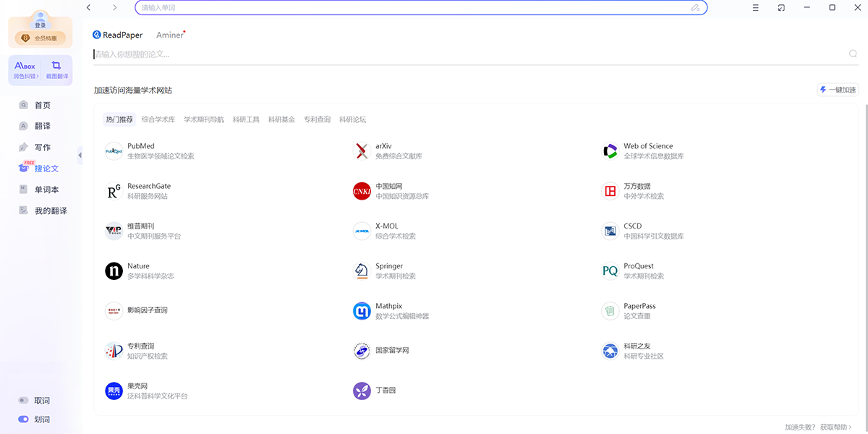The image size is (868, 434).
Task: Toggle the 取词 word capture switch
Action: (x=24, y=401)
